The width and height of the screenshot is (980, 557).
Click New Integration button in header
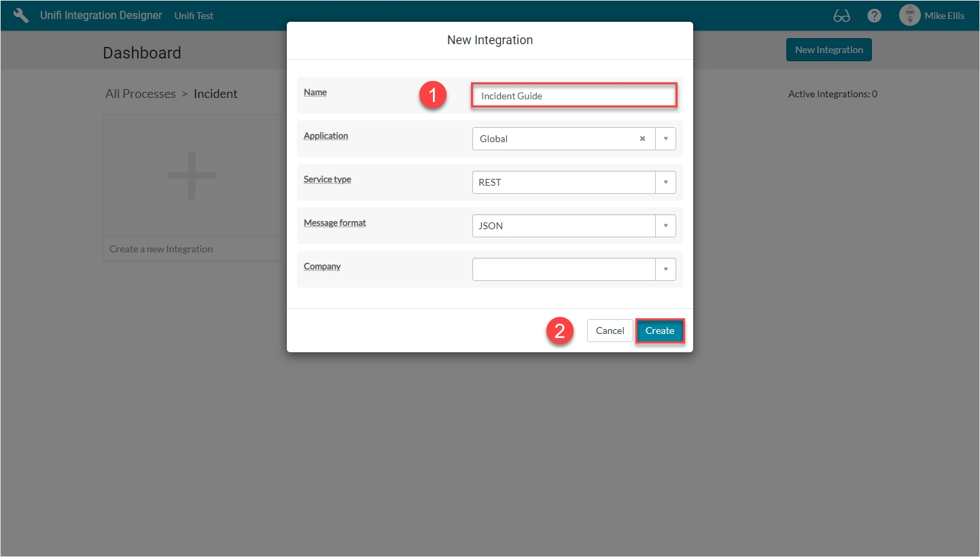828,50
